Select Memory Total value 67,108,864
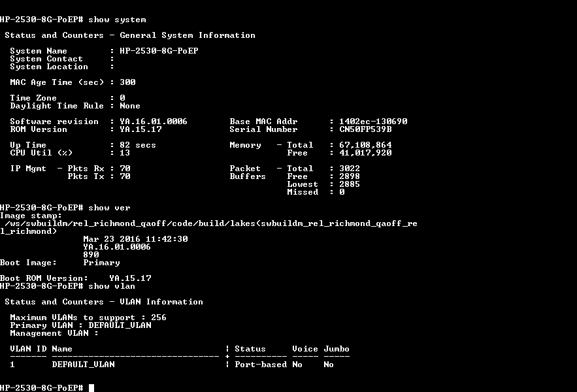Screen dimensions: 577x392 (365, 146)
